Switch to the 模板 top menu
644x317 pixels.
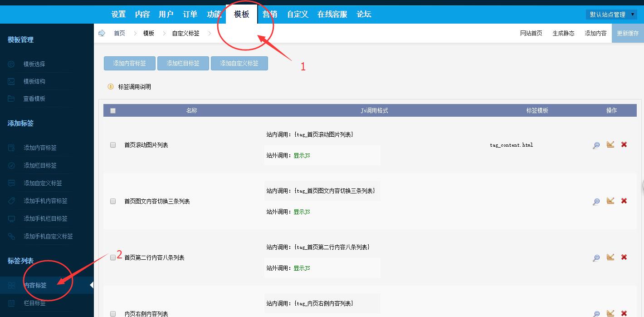pyautogui.click(x=242, y=14)
